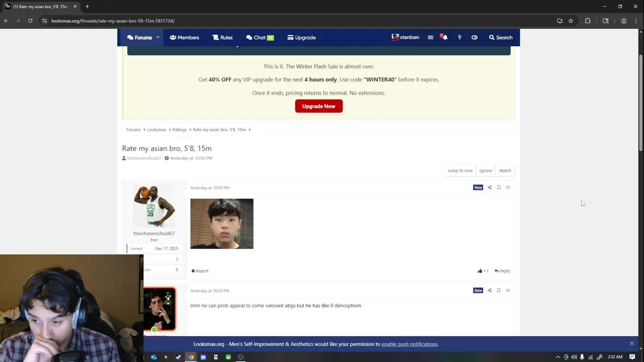The image size is (644, 362).
Task: Open the Upgrade tab
Action: (301, 37)
